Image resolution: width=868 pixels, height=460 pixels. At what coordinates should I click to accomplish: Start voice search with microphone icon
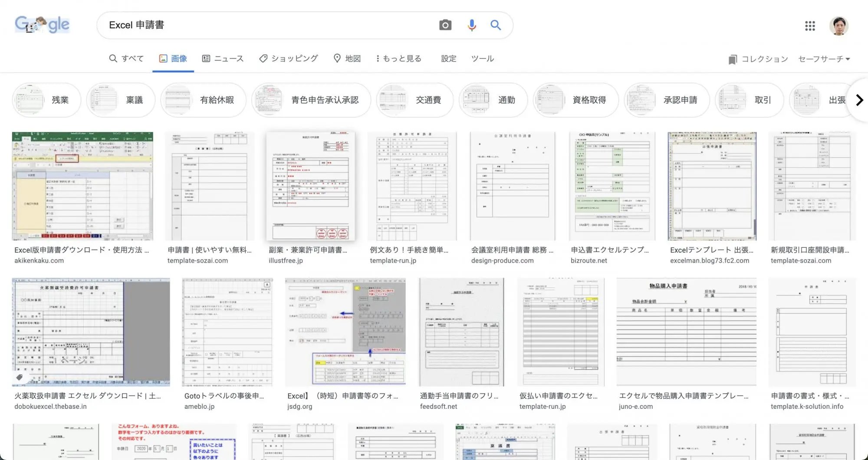click(472, 25)
